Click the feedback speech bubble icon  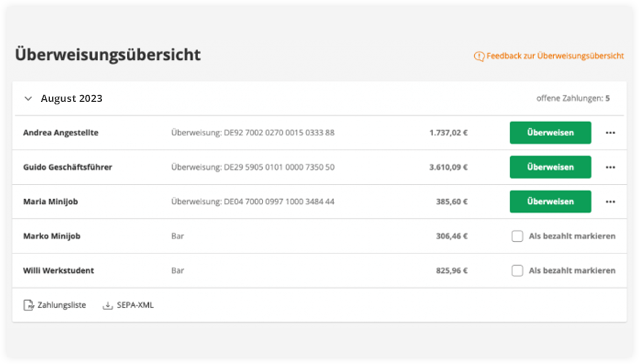(479, 56)
